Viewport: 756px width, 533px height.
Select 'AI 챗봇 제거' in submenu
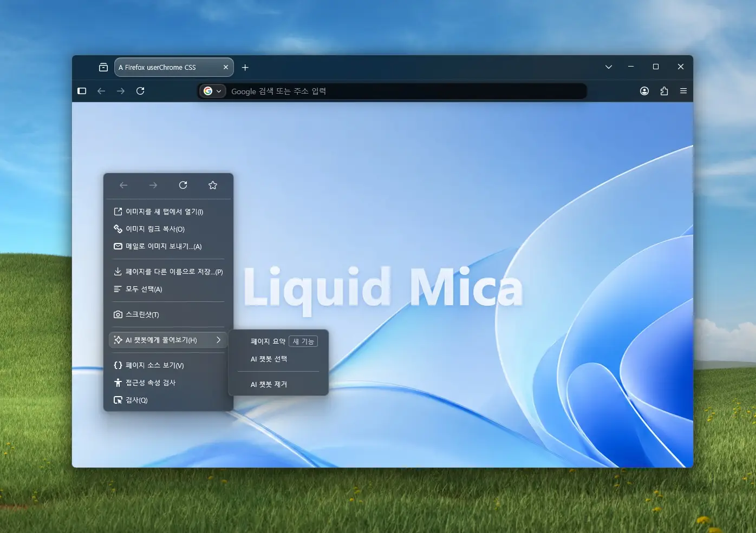click(x=278, y=384)
